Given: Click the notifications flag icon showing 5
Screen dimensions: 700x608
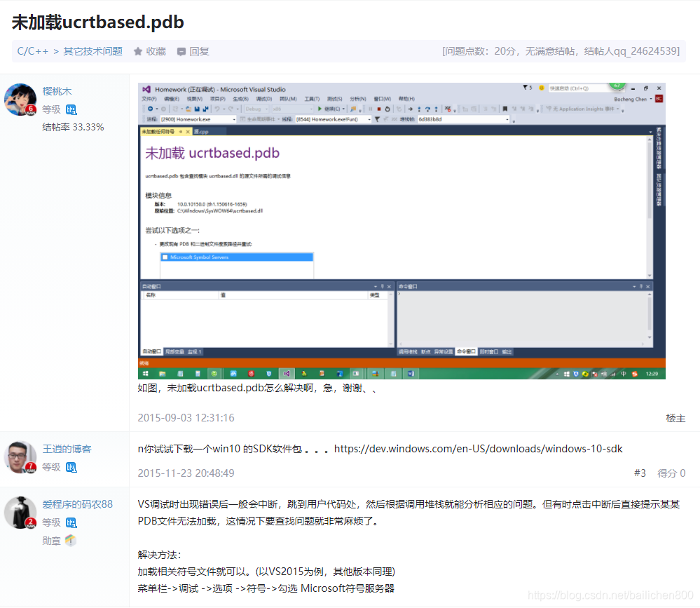Looking at the screenshot, I should [x=528, y=88].
